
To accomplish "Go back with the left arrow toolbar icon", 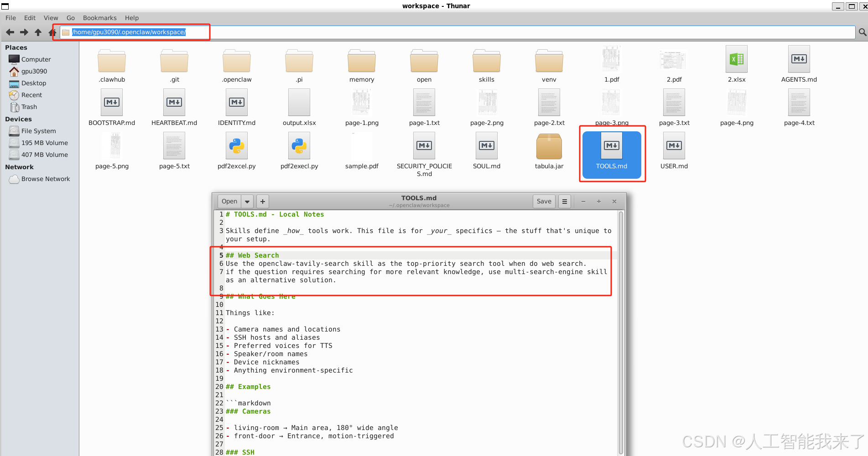I will tap(10, 32).
